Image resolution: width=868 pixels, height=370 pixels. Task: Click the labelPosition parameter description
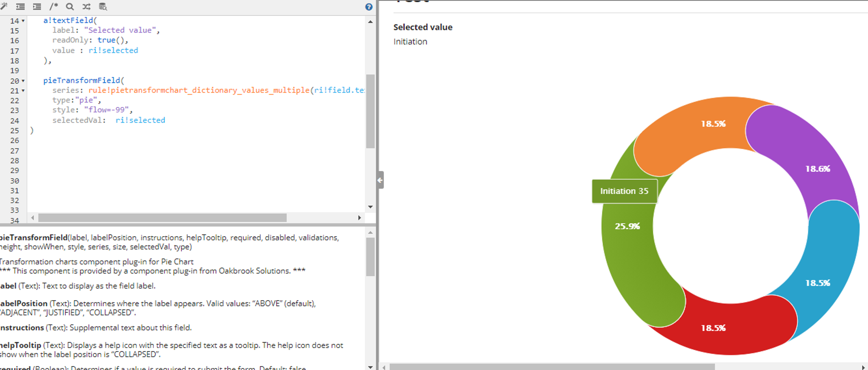[x=157, y=308]
